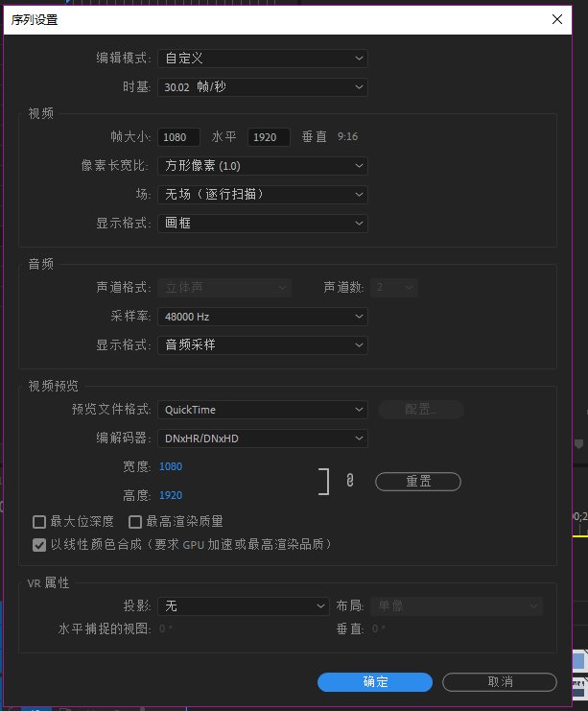The width and height of the screenshot is (588, 711).
Task: Close the 序列设置 dialog with X
Action: coord(557,19)
